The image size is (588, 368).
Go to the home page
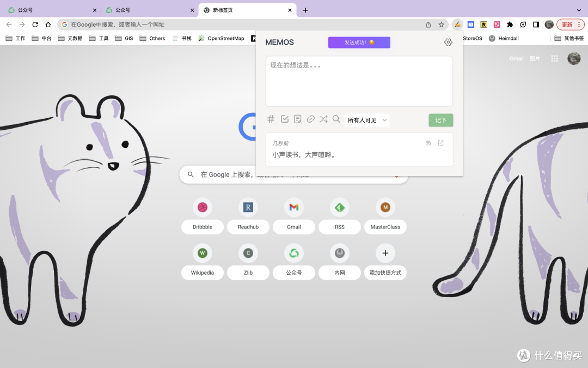click(x=48, y=25)
